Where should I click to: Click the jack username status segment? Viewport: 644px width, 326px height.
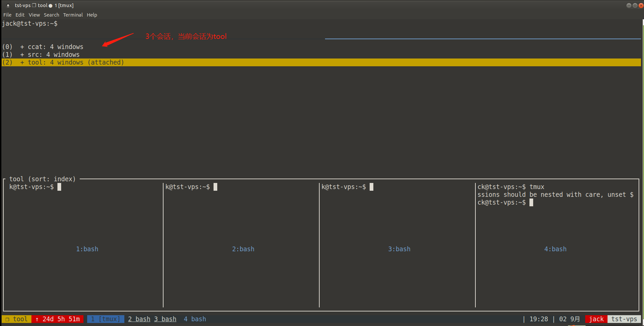(596, 319)
